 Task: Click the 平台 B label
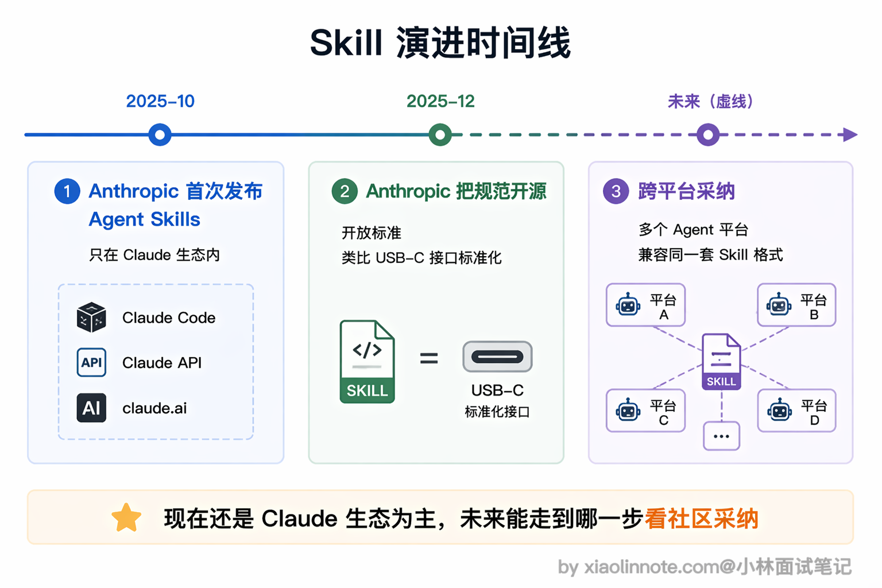point(814,307)
